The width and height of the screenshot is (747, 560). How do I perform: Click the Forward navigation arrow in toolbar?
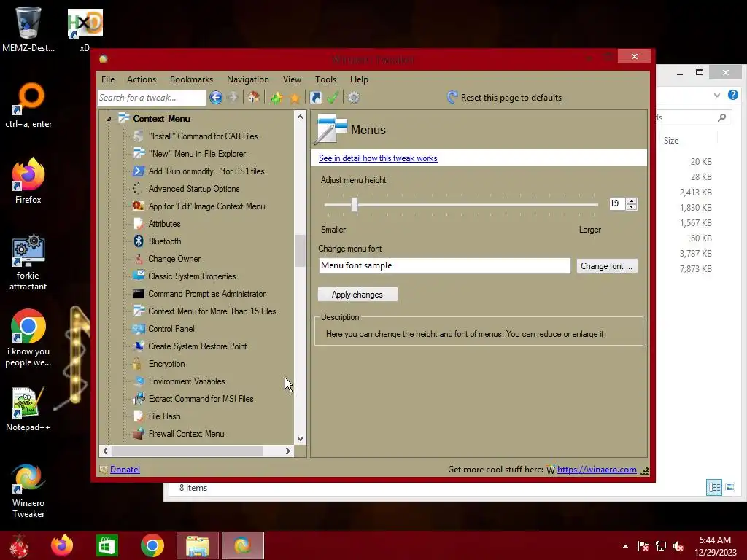click(233, 98)
